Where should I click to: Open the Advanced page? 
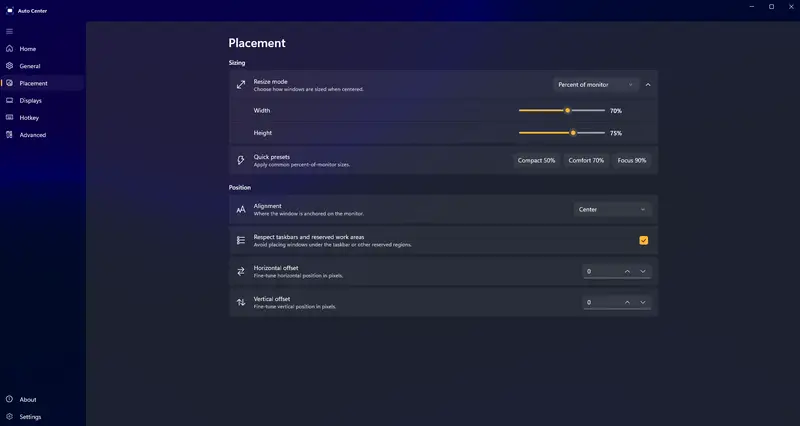coord(43,135)
